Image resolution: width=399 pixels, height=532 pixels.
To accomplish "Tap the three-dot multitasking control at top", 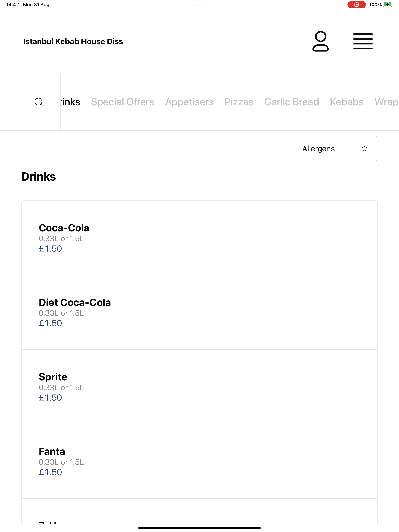I will tap(199, 4).
